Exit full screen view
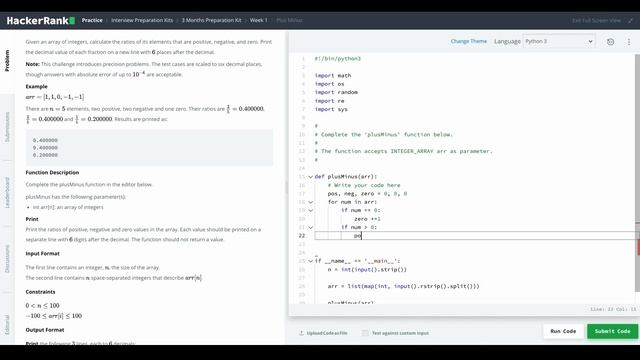 tap(596, 20)
